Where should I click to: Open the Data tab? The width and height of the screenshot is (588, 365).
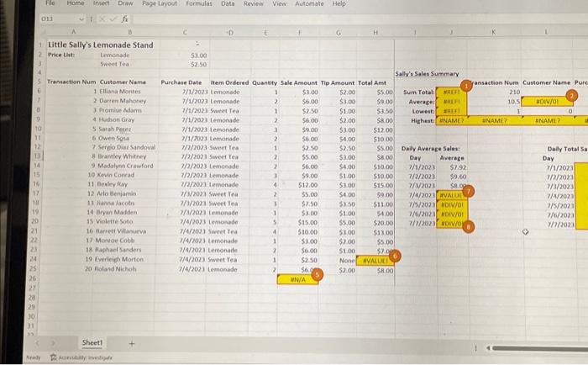(x=228, y=3)
